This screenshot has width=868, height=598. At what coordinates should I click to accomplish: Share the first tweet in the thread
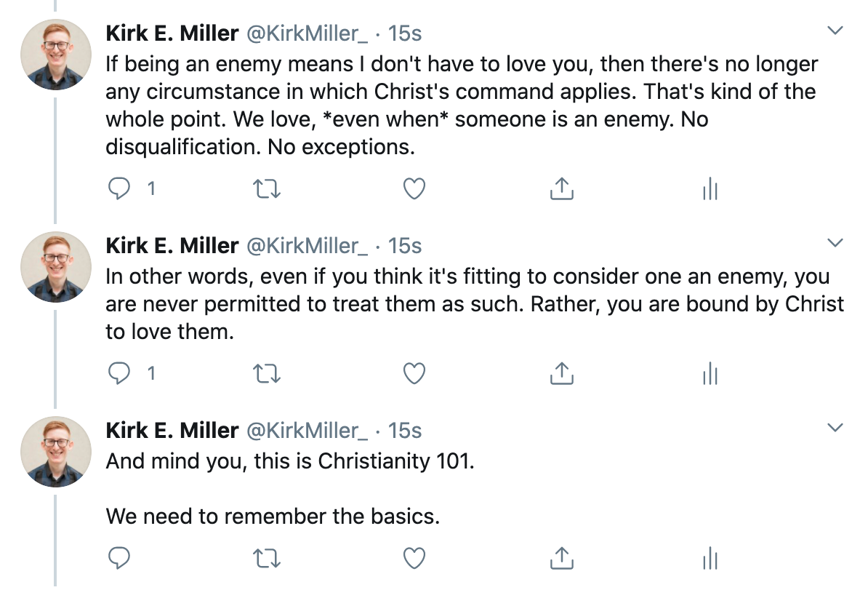pos(561,189)
